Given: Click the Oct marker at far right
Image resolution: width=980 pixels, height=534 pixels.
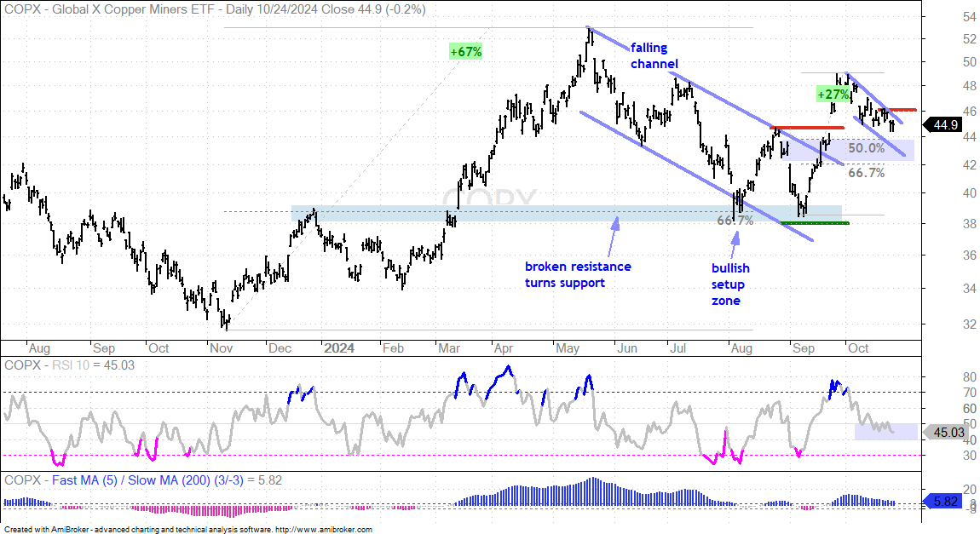Looking at the screenshot, I should tap(858, 347).
